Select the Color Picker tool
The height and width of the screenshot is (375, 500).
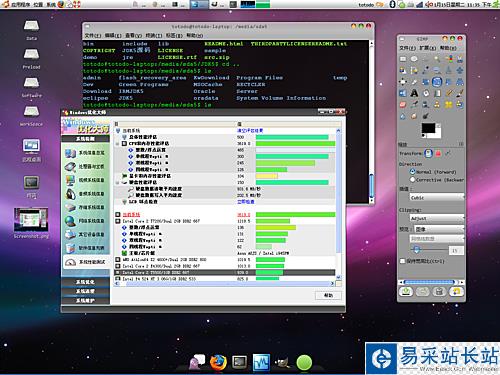[426, 70]
